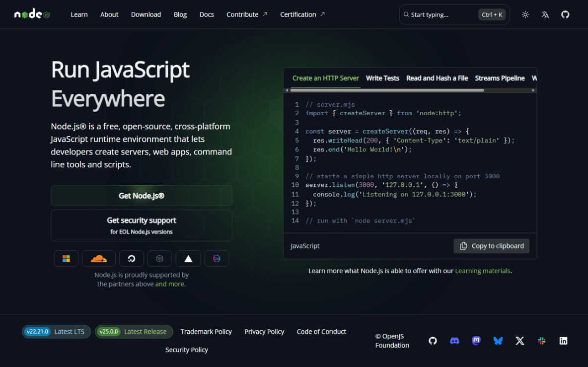Click Docs in the navigation bar

(x=207, y=14)
